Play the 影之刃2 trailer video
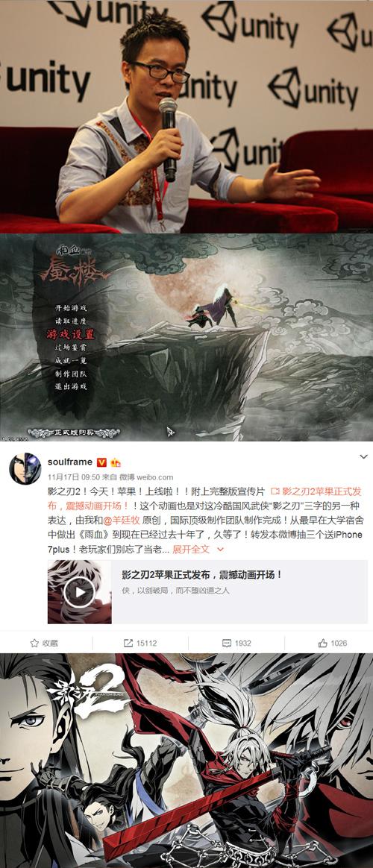The image size is (373, 868). [79, 592]
